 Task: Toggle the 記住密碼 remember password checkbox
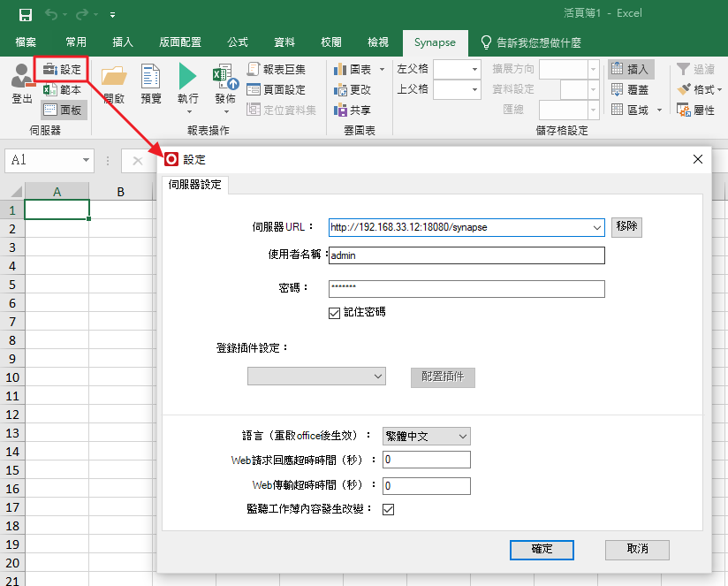334,312
